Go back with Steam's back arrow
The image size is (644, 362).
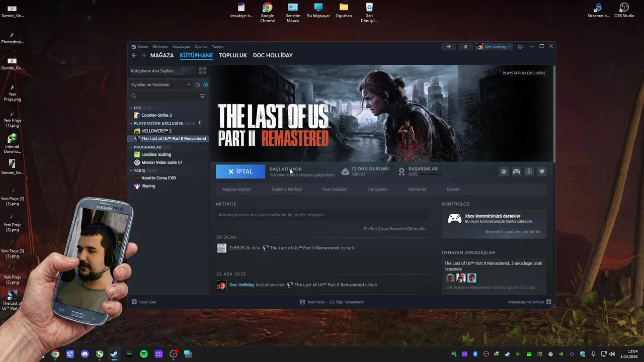tap(134, 55)
